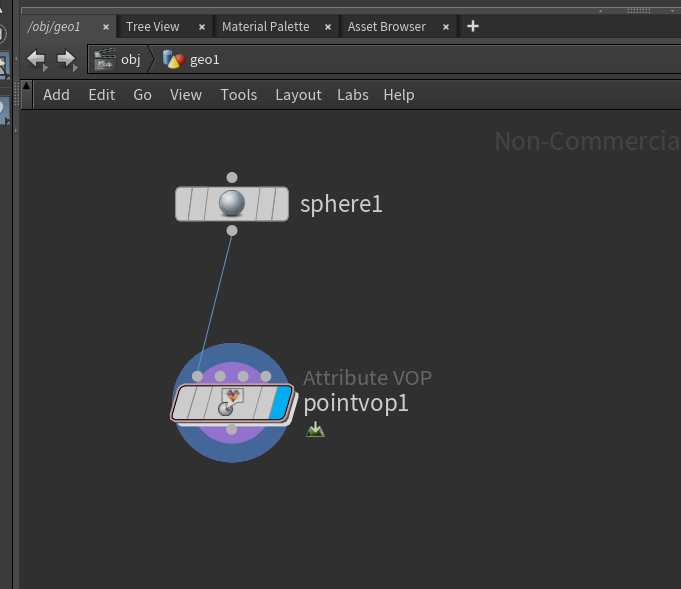Toggle the blue display flag on pointvop1

tap(281, 402)
